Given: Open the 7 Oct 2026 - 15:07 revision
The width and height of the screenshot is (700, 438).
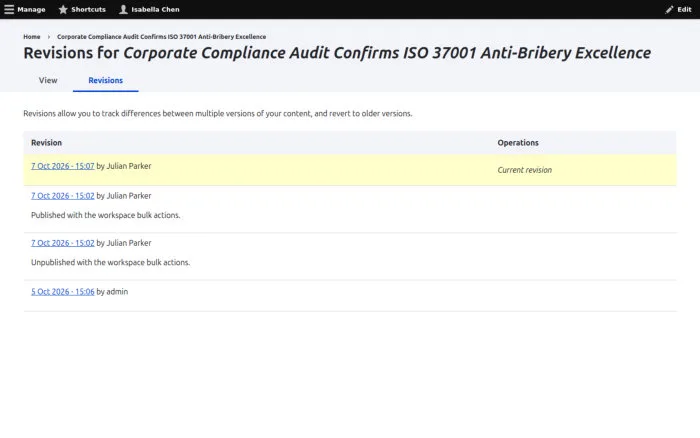Looking at the screenshot, I should click(62, 166).
